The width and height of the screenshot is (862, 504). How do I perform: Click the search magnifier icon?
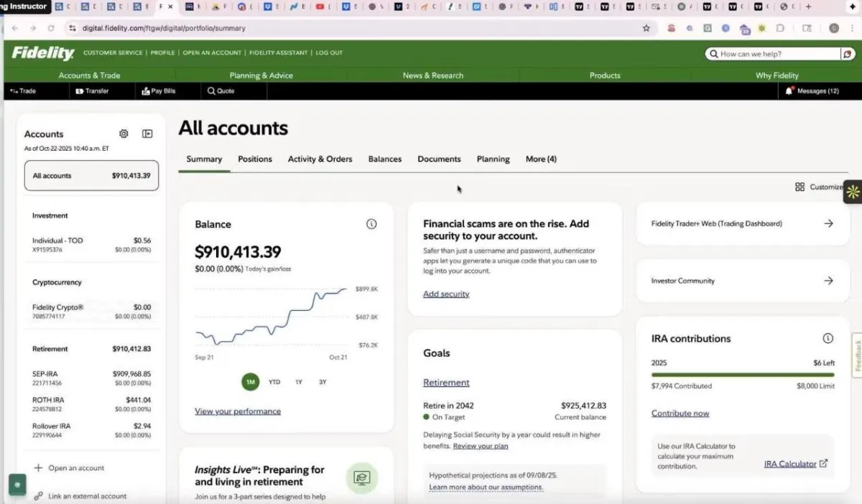[713, 54]
